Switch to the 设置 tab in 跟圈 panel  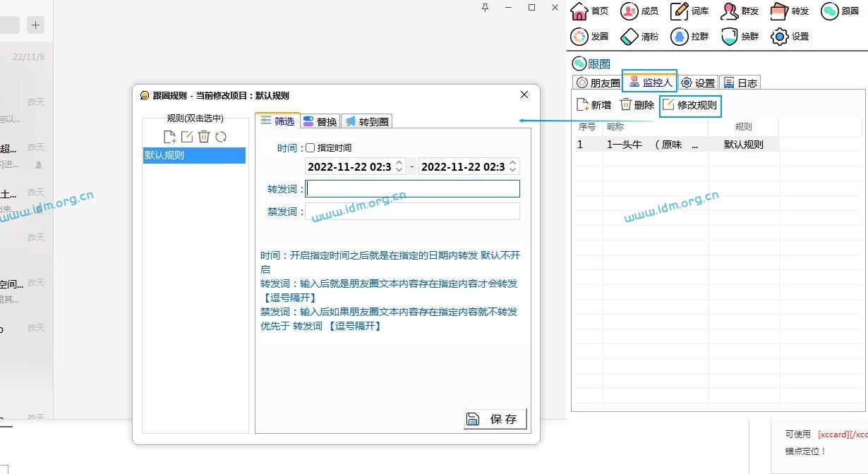pos(697,83)
